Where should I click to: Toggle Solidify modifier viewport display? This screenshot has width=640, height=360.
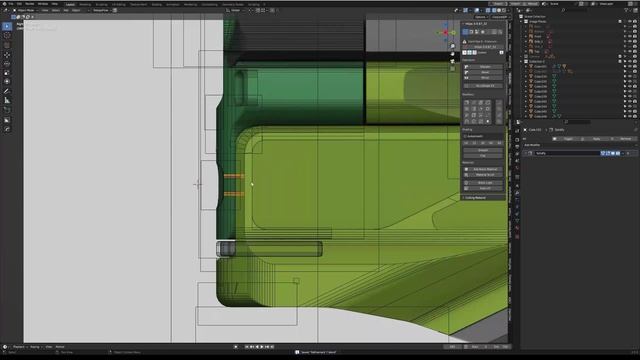(x=613, y=153)
